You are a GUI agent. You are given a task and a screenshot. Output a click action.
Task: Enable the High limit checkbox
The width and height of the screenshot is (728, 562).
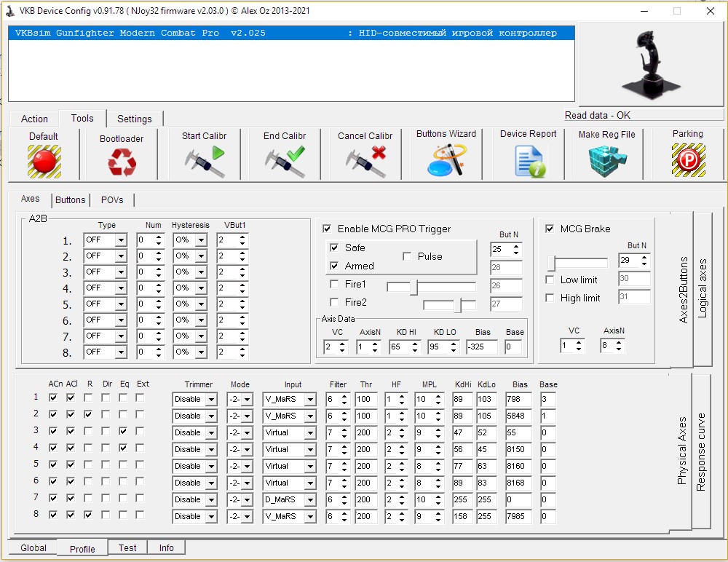550,298
